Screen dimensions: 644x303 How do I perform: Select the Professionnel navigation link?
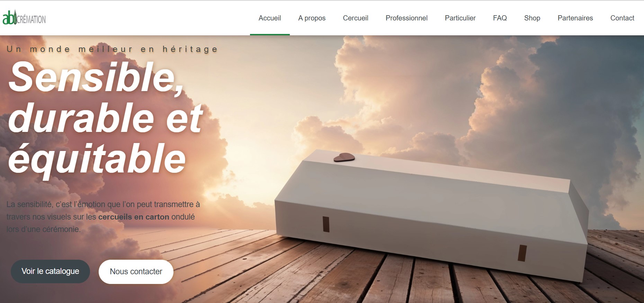tap(406, 18)
